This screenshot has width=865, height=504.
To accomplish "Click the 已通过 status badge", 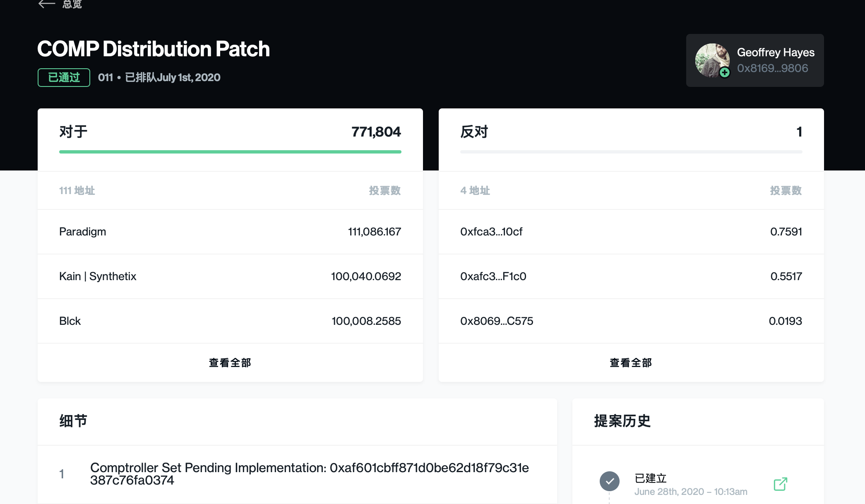I will point(64,77).
